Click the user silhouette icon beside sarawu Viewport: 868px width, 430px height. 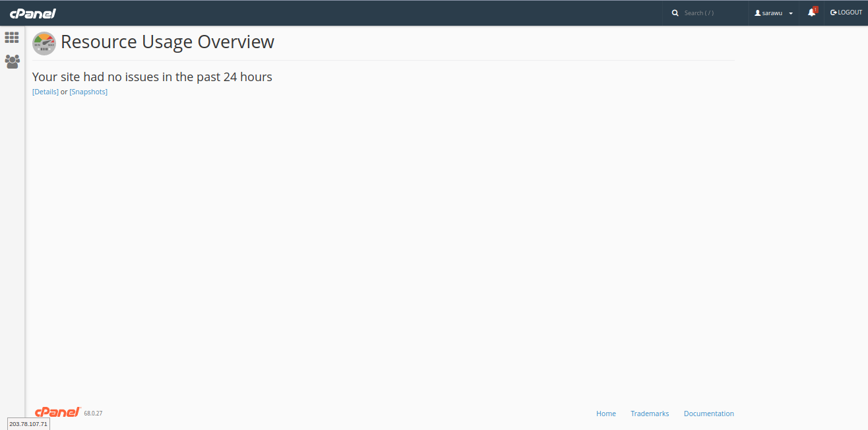click(758, 13)
